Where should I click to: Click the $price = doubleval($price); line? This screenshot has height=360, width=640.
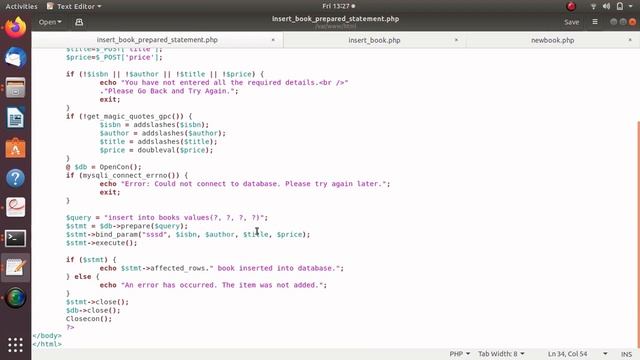tap(156, 150)
